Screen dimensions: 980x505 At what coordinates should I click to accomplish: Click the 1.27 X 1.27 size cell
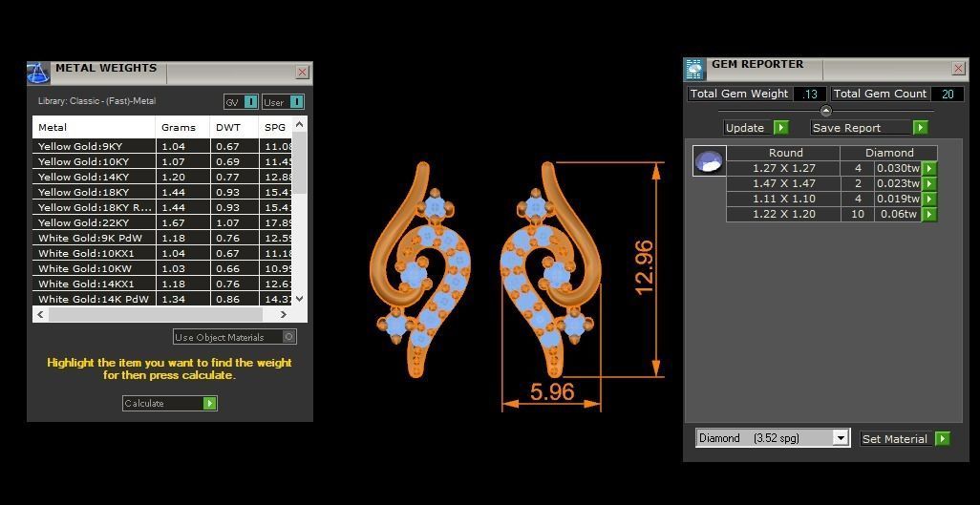click(783, 168)
